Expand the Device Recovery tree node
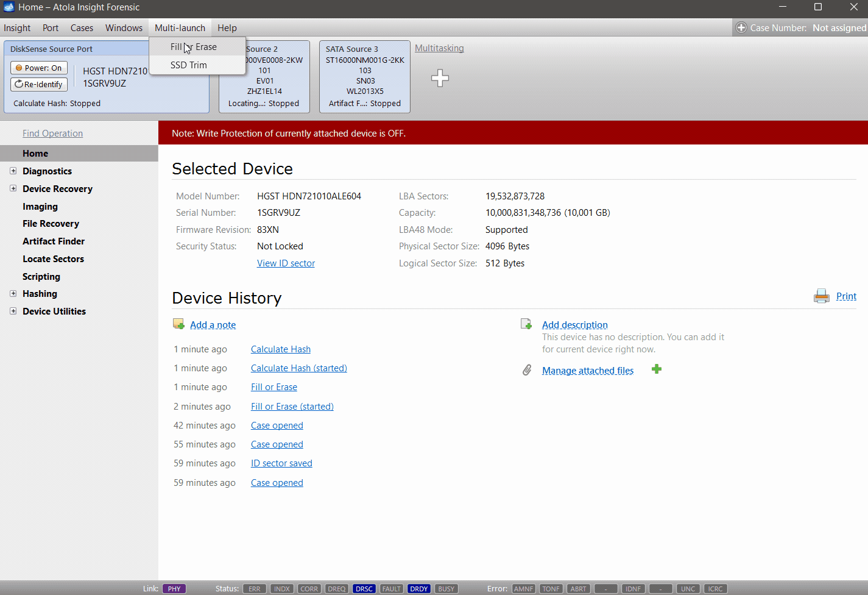 click(x=13, y=188)
